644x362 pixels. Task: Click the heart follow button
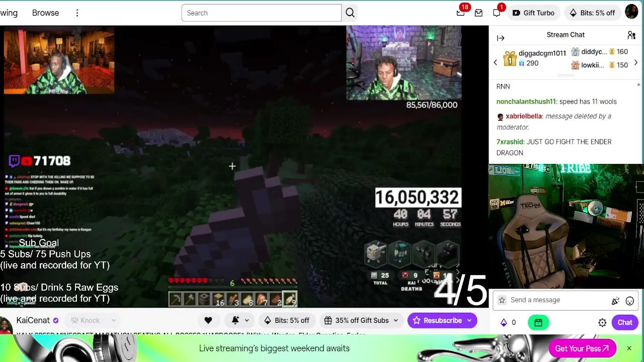208,320
